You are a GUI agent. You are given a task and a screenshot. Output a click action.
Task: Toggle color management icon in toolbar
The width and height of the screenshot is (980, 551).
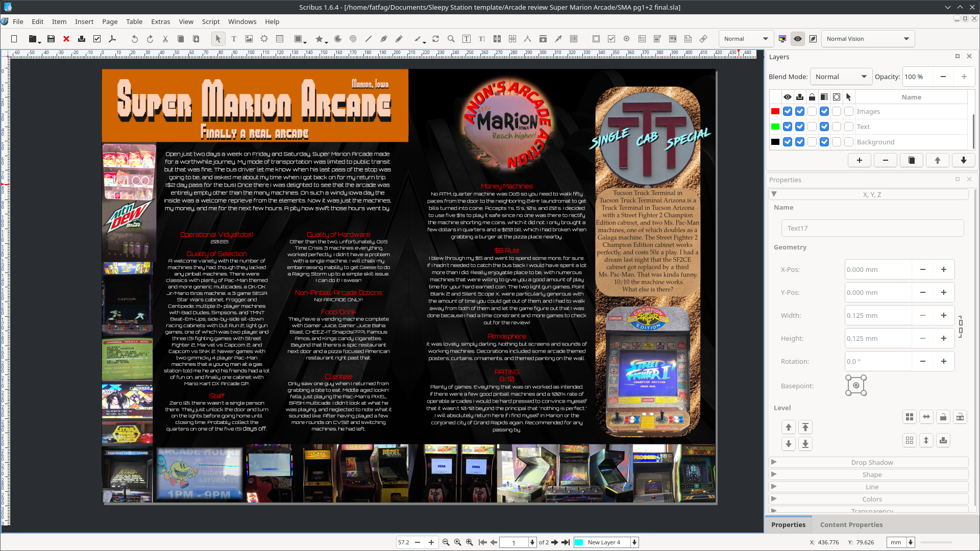782,39
